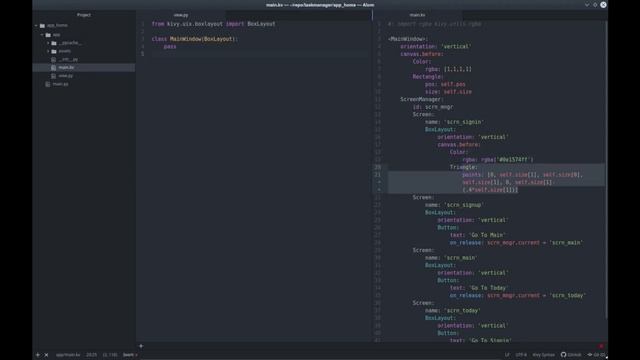Image resolution: width=640 pixels, height=360 pixels.
Task: Click the window minimize chevron in title bar
Action: pyautogui.click(x=587, y=5)
